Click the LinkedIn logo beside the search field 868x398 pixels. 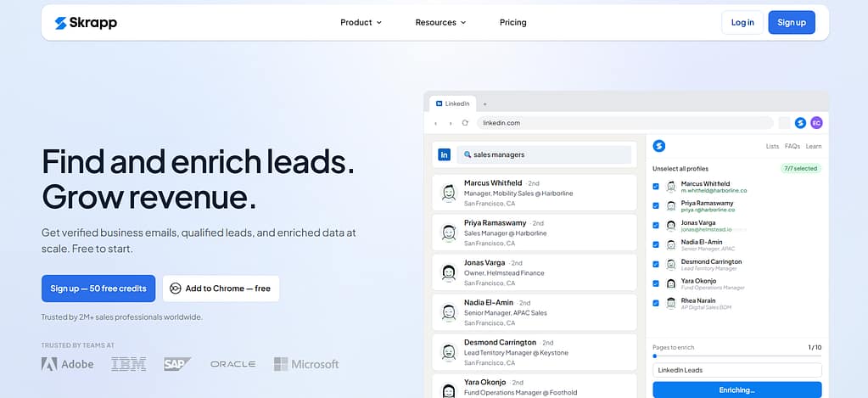[x=444, y=155]
